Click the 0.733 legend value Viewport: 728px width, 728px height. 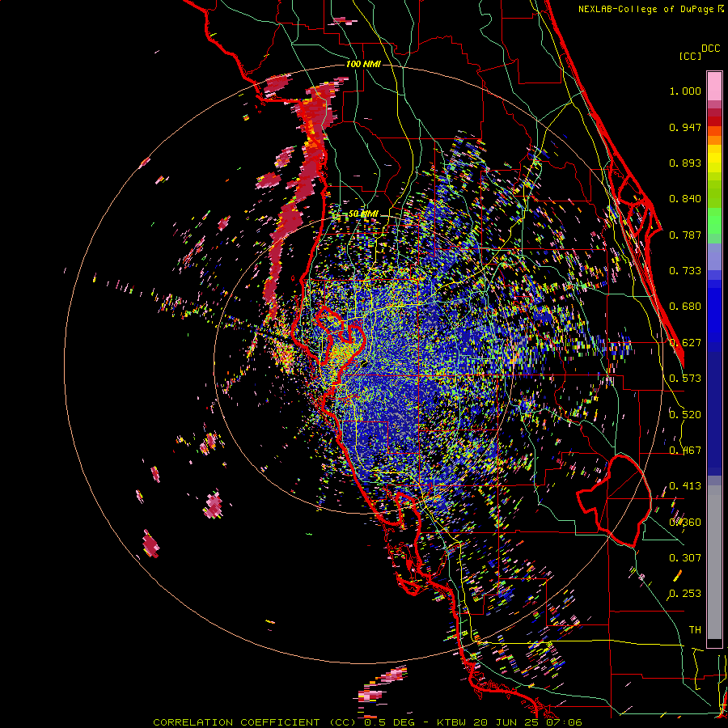[685, 271]
